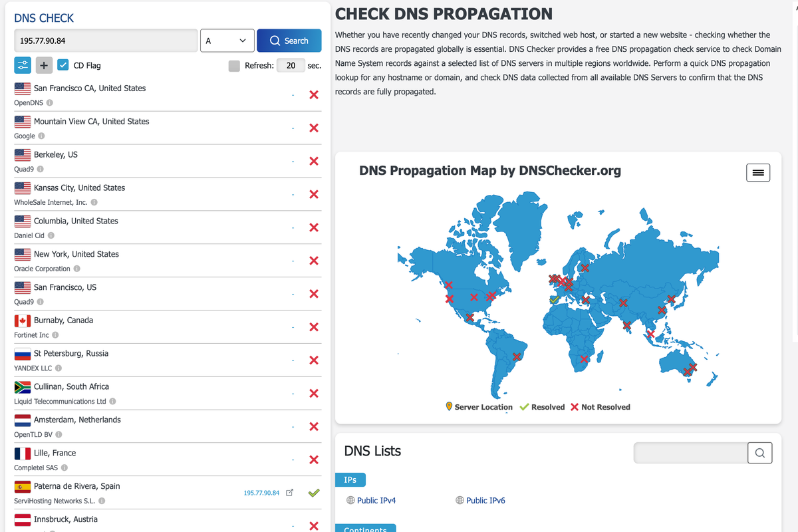
Task: Click info icon beside YANDEX LLC
Action: (x=59, y=368)
